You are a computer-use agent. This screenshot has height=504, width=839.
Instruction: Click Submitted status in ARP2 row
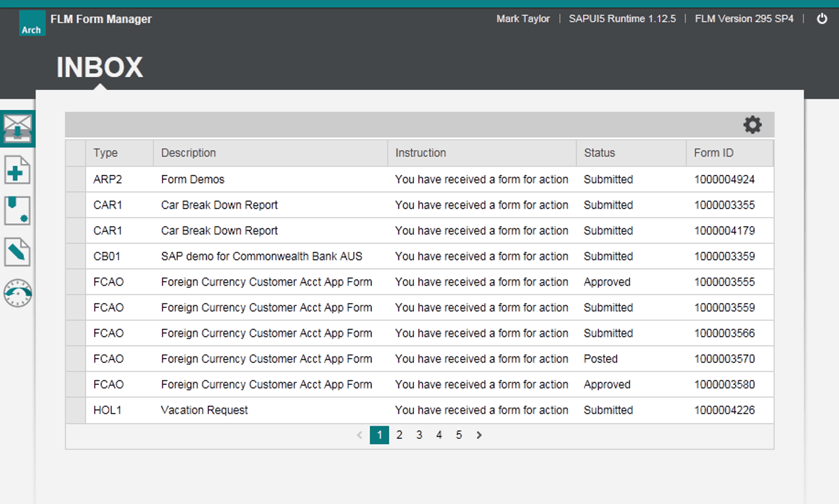click(608, 179)
